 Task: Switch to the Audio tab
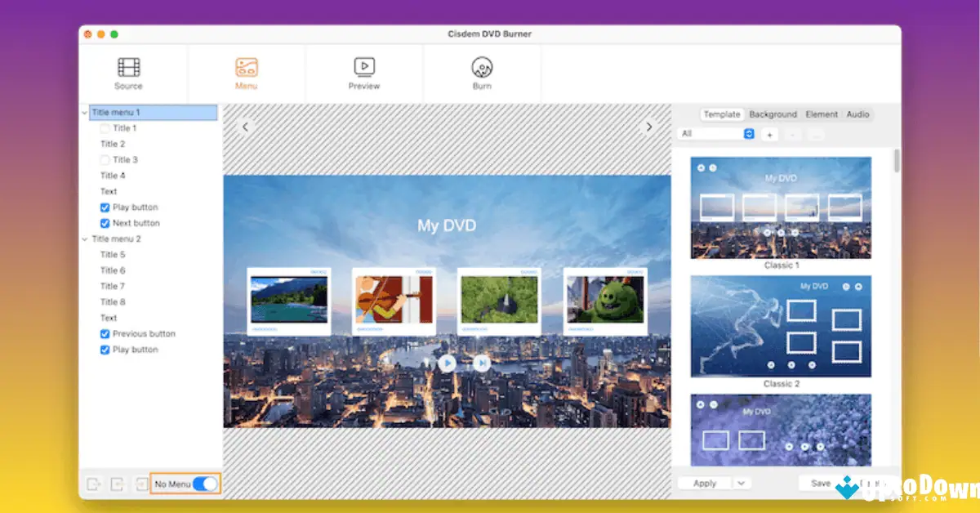[857, 114]
